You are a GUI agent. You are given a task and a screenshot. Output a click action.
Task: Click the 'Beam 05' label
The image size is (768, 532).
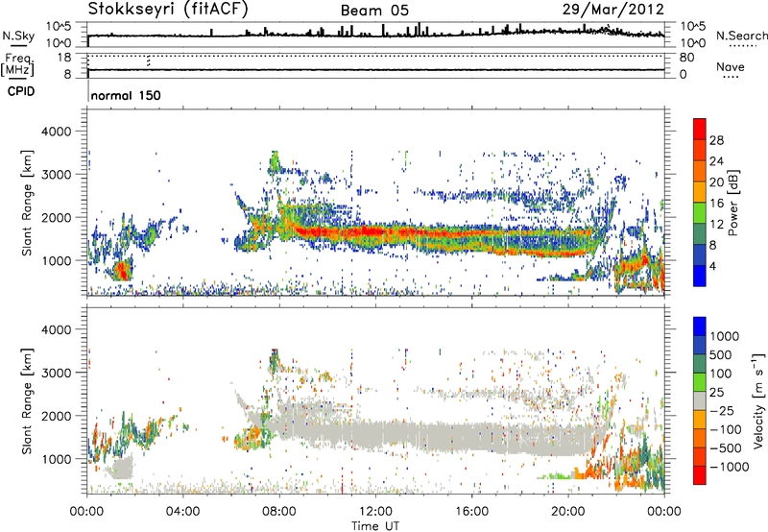coord(374,11)
